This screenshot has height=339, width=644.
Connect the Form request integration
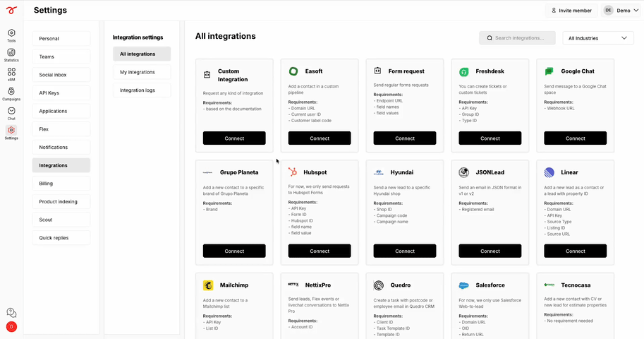point(405,138)
